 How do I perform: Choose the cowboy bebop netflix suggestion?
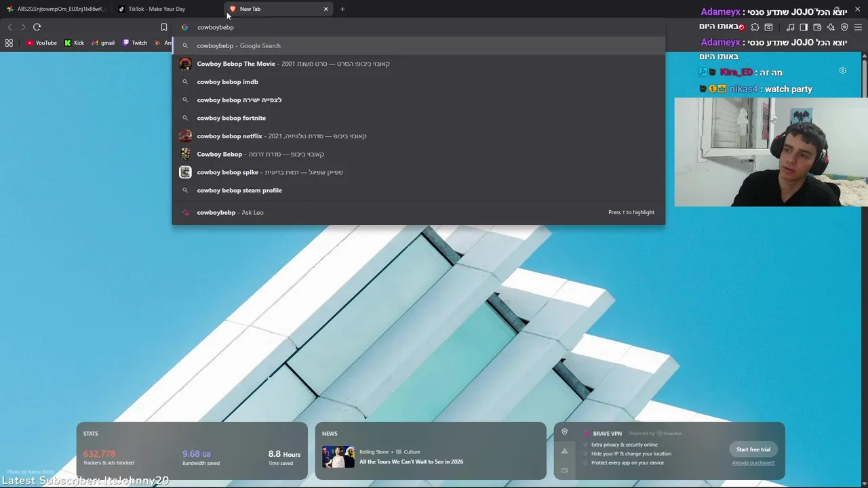(x=418, y=136)
